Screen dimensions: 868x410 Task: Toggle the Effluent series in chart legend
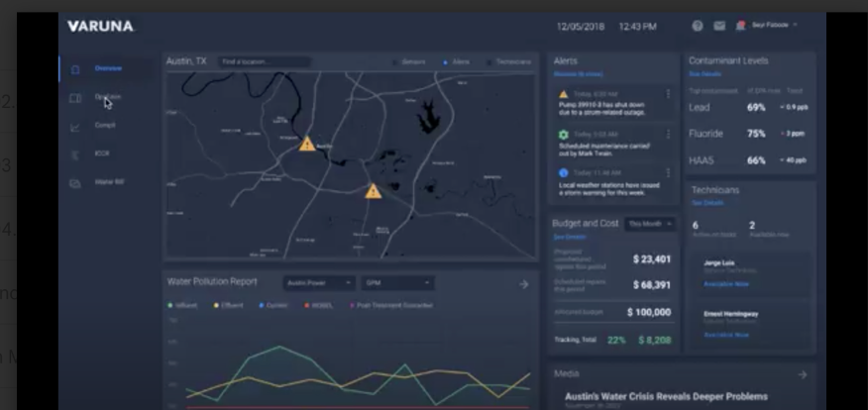[x=228, y=305]
